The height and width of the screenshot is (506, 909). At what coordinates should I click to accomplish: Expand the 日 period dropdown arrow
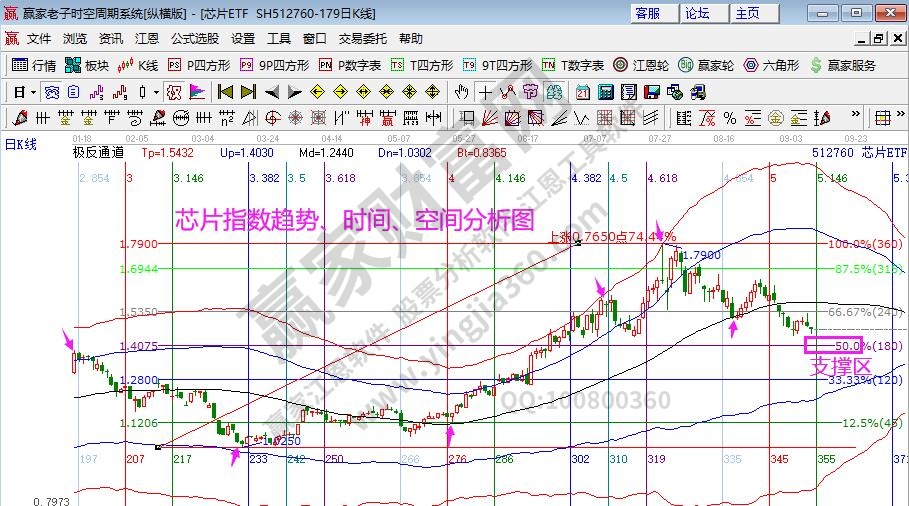pos(34,92)
